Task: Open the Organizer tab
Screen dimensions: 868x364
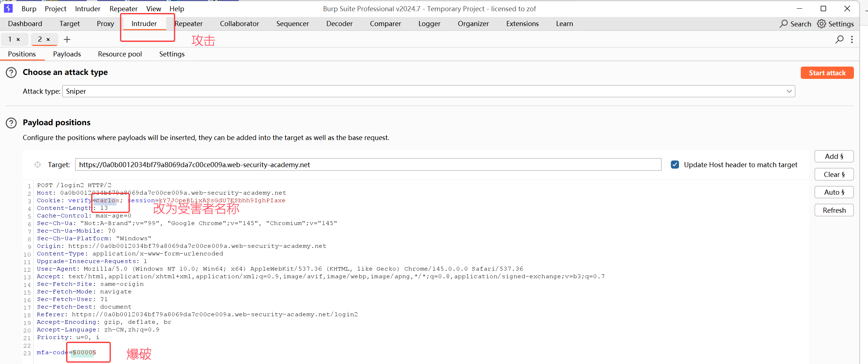Action: tap(473, 24)
